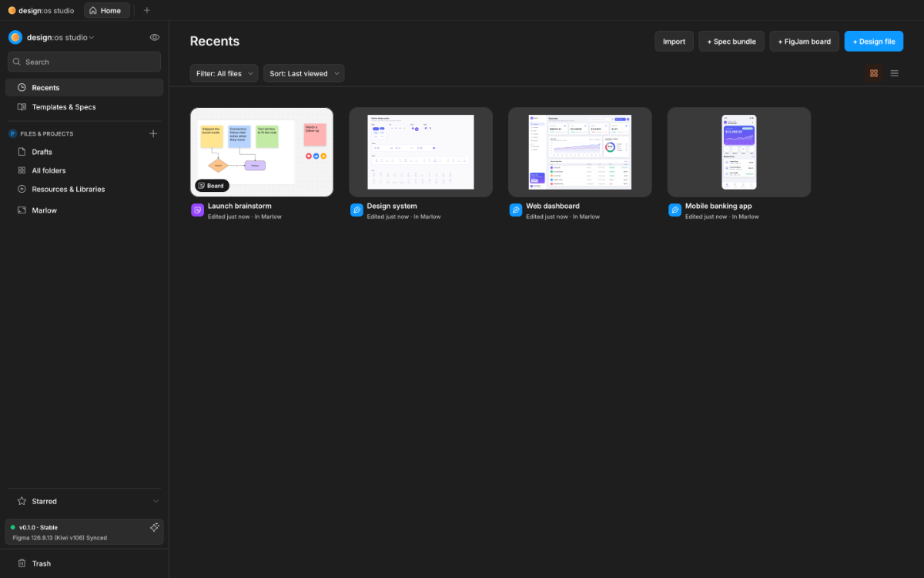Create a new Design file

[x=874, y=42]
